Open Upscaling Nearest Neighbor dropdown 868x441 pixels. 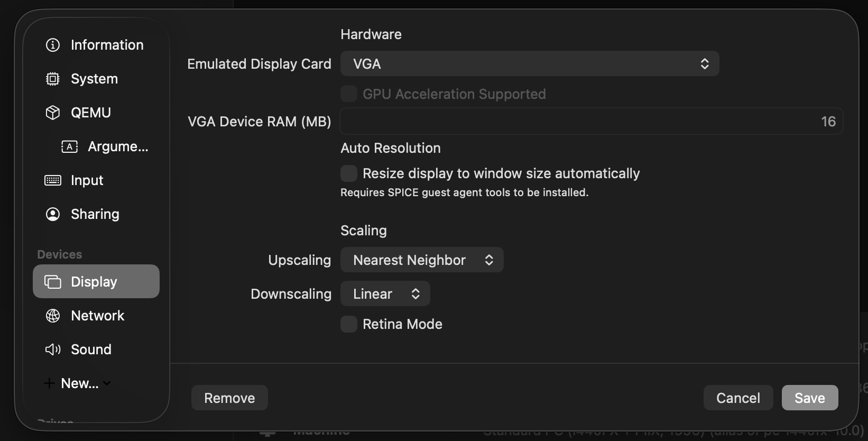pyautogui.click(x=422, y=260)
